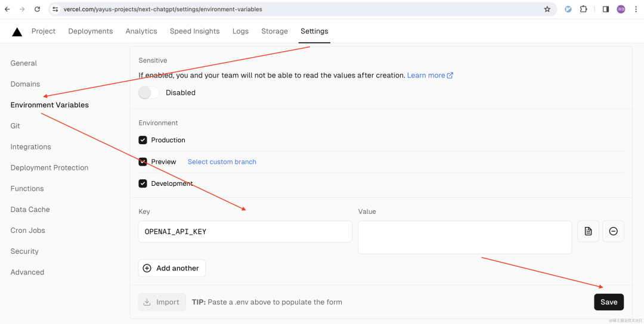The width and height of the screenshot is (644, 324).
Task: Bookmark this page with the star icon
Action: pos(547,9)
